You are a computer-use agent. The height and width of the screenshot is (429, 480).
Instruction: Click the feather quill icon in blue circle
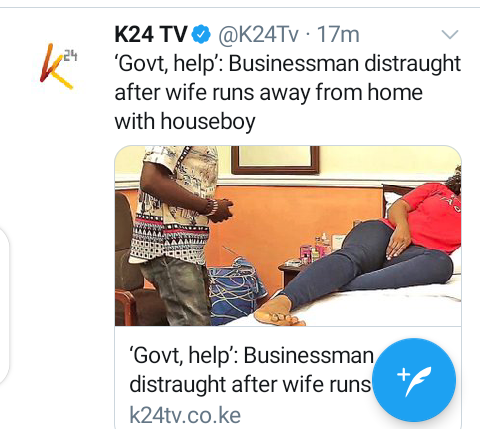(414, 381)
